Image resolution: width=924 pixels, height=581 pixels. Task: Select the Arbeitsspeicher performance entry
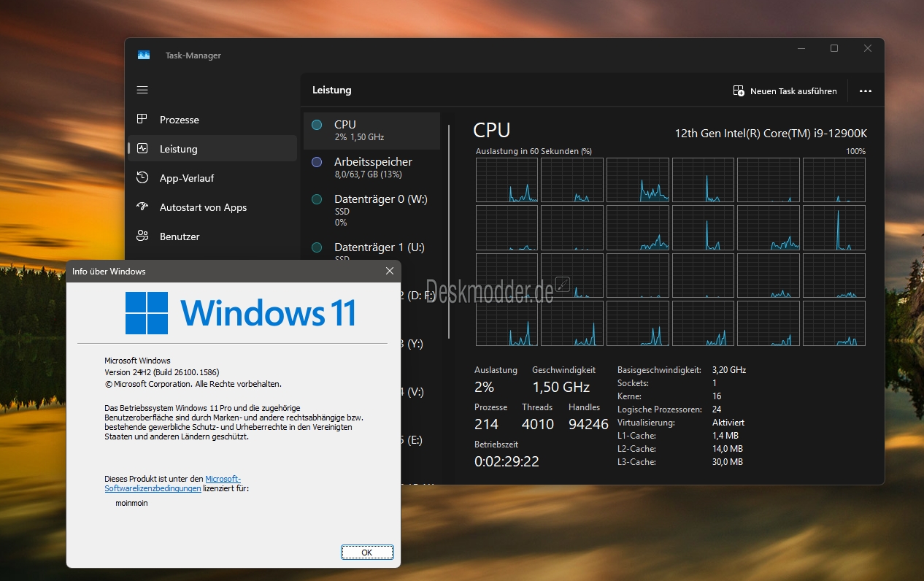pos(372,168)
